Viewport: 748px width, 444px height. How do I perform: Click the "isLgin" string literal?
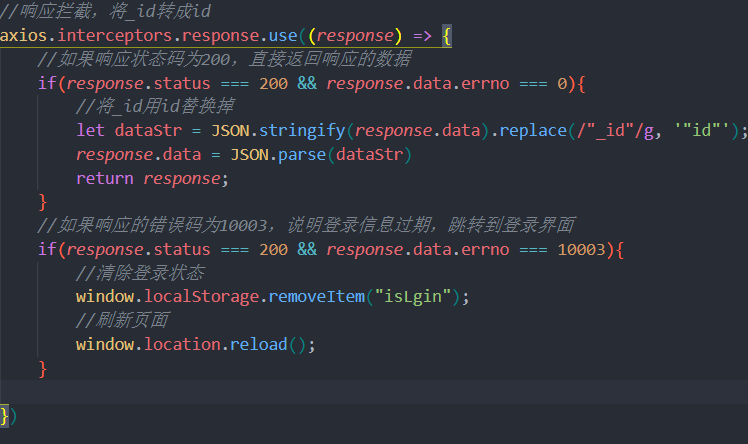(x=413, y=297)
